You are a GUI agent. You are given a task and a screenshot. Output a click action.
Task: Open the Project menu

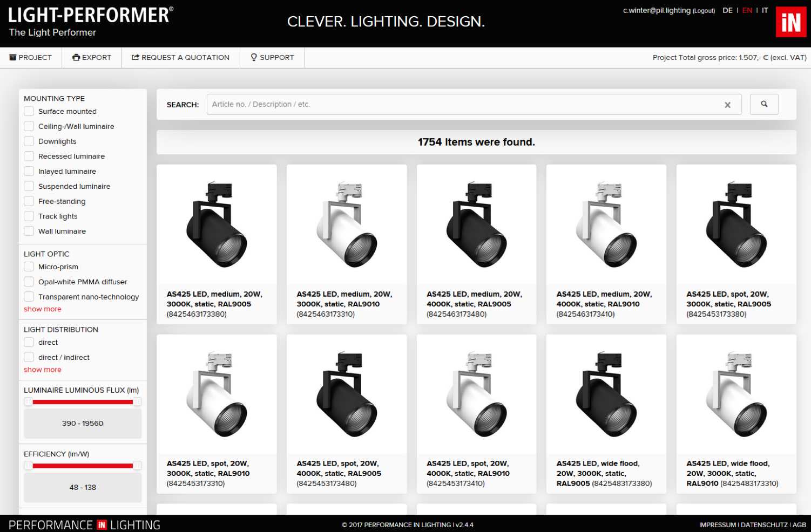click(x=31, y=57)
